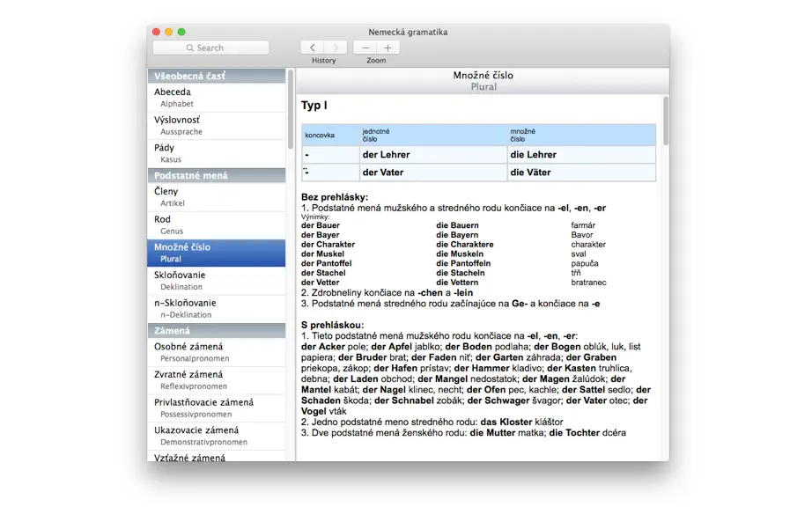
Task: Click the 'Množné číslo' content title
Action: click(x=484, y=75)
